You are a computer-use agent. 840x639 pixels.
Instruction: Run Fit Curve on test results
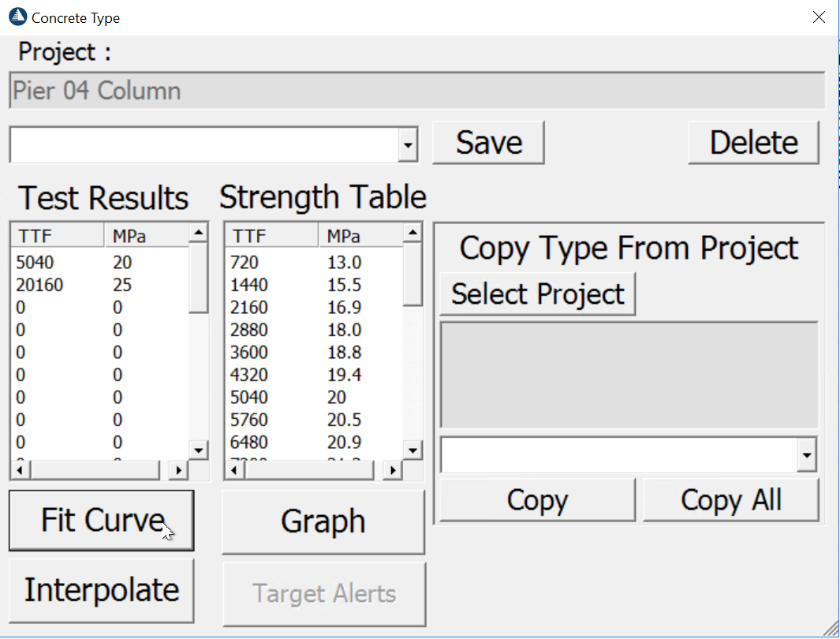coord(101,521)
